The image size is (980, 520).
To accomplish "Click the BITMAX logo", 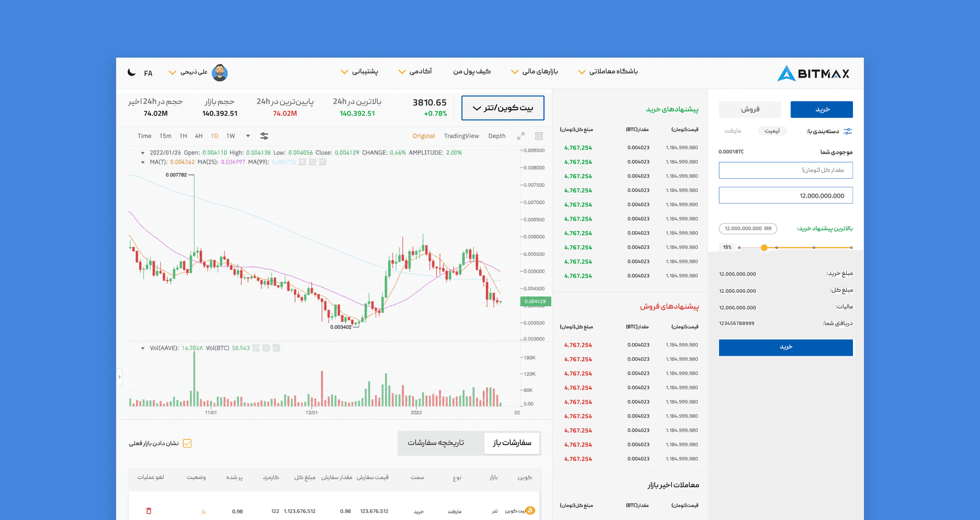I will click(x=813, y=73).
